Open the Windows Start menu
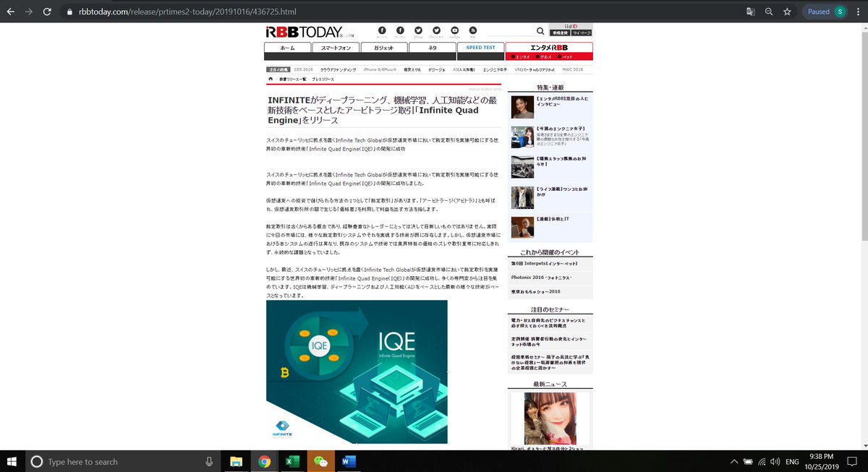The height and width of the screenshot is (472, 868). click(12, 461)
